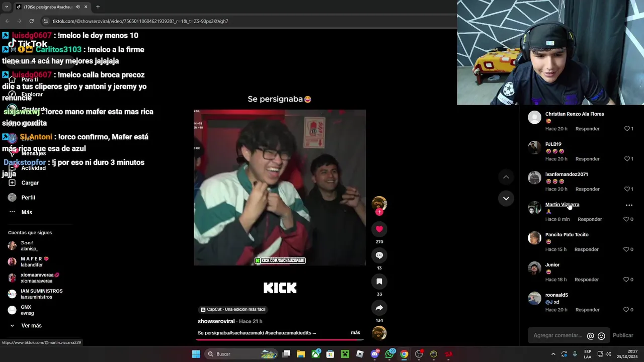Click the browser address bar URL
This screenshot has height=362, width=644.
[x=140, y=21]
